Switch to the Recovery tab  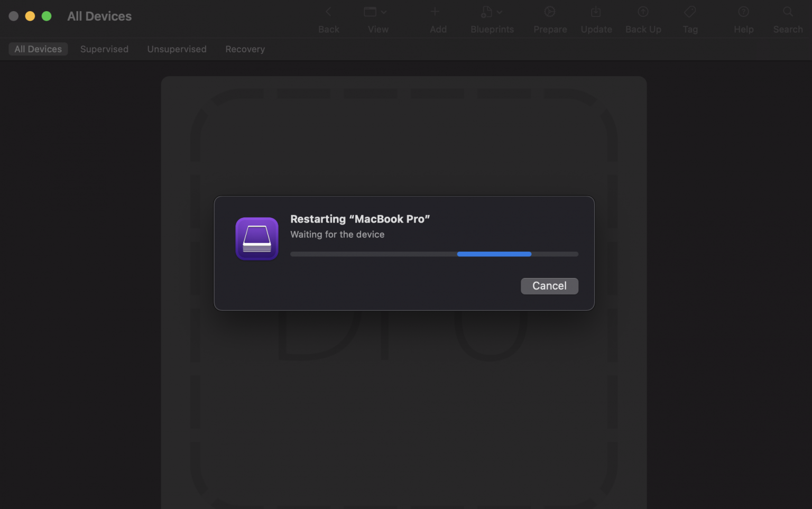coord(245,49)
